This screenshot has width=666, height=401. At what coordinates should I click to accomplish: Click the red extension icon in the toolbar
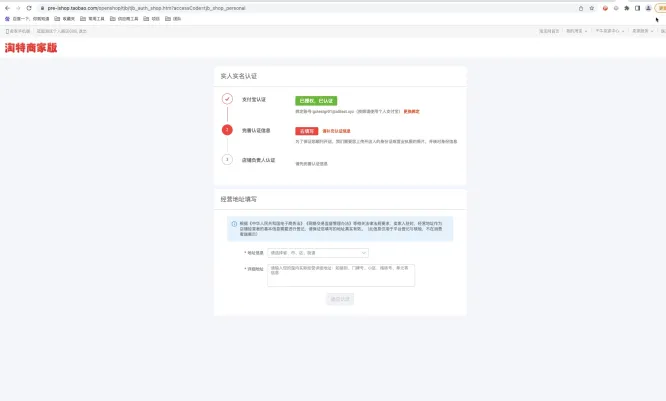point(604,8)
